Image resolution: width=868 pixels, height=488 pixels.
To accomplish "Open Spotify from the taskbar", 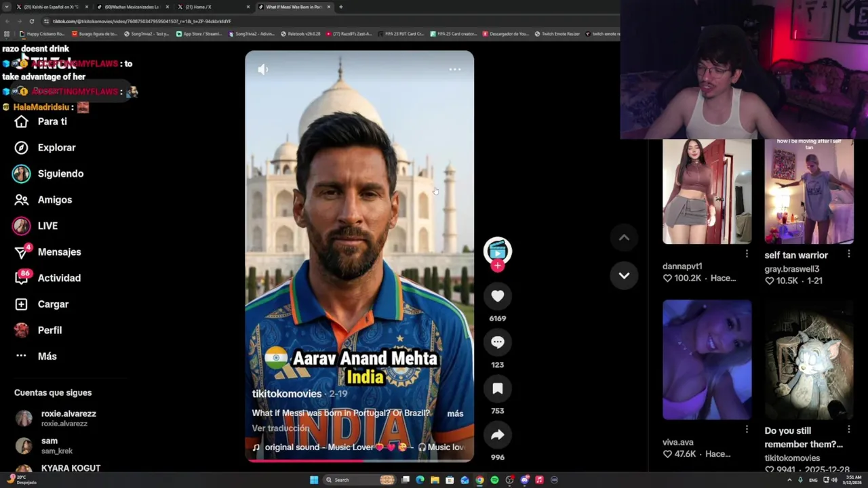I will tap(494, 480).
